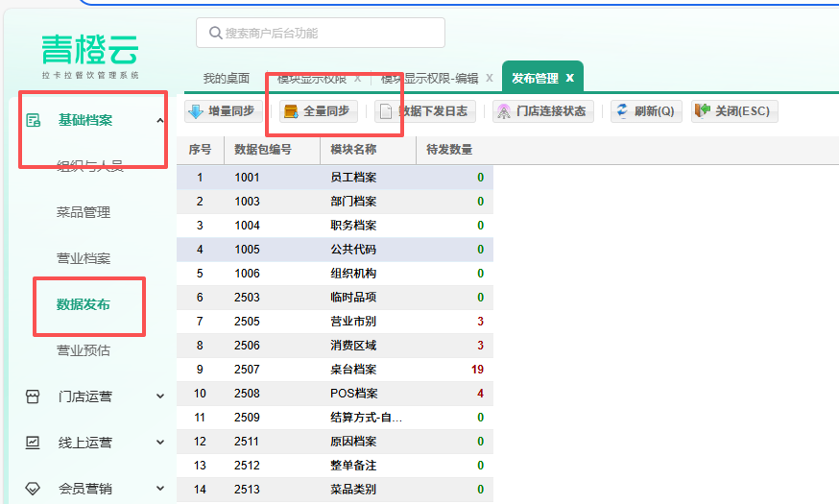Open 菜品管理 in the sidebar
839x504 pixels.
84,212
